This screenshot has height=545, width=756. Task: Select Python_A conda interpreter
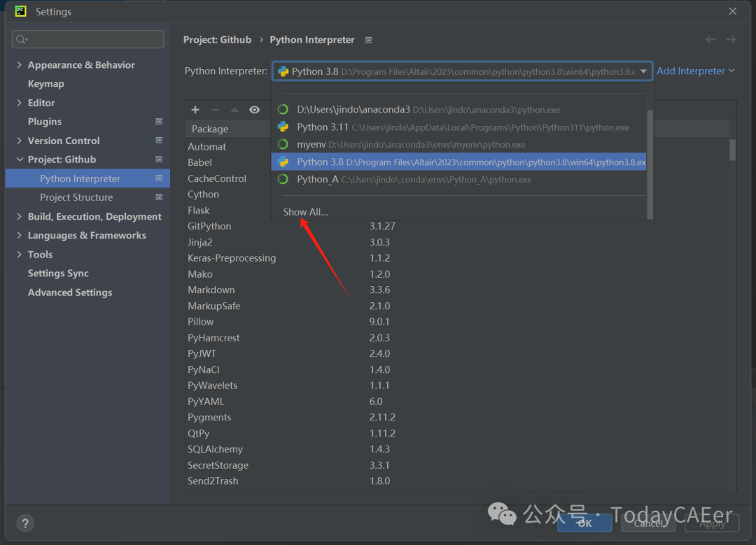pos(458,179)
